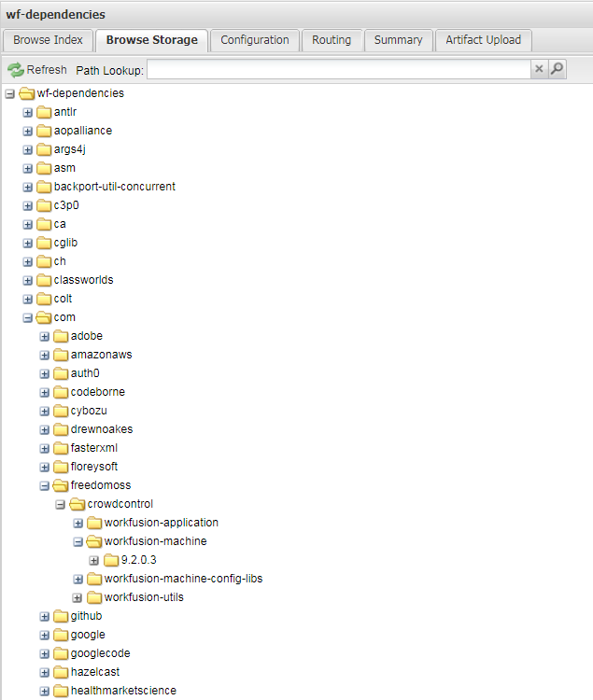593x700 pixels.
Task: Select the colt tree label
Action: [63, 299]
